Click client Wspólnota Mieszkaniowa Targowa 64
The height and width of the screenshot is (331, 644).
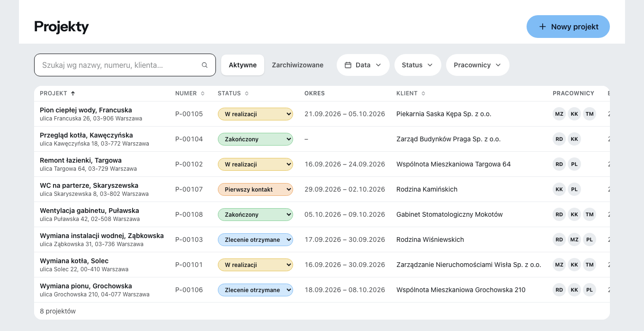[454, 164]
